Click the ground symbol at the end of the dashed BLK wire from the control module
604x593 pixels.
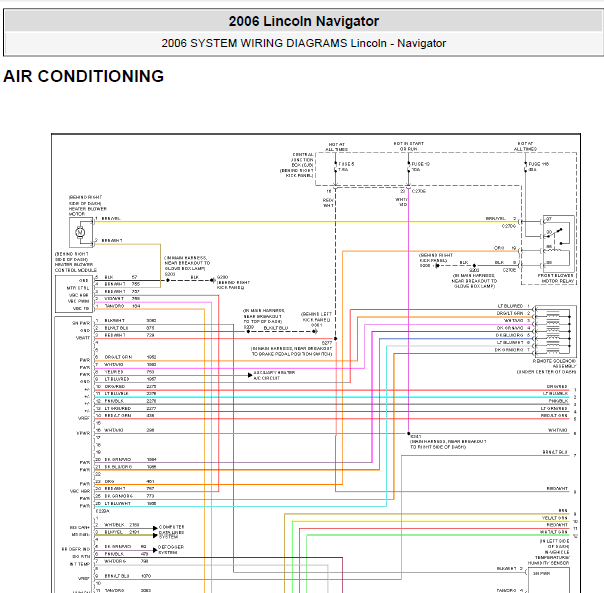[213, 280]
